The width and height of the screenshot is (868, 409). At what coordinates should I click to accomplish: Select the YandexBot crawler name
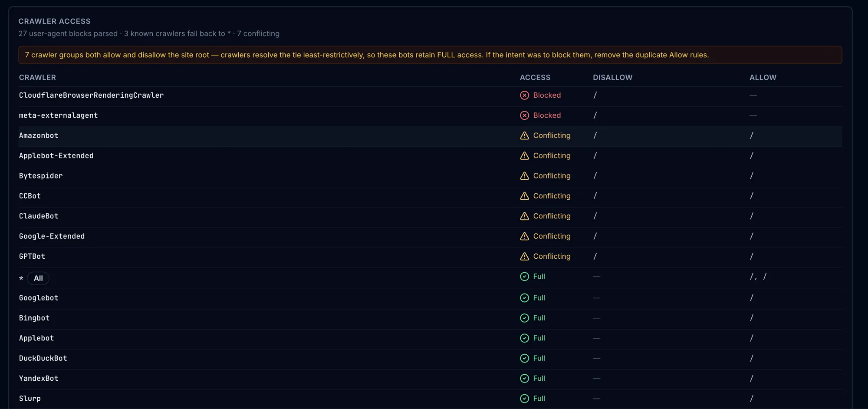click(x=39, y=379)
